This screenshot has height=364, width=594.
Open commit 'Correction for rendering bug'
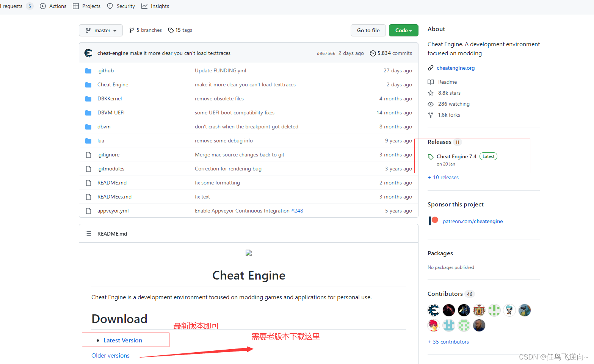coord(228,169)
